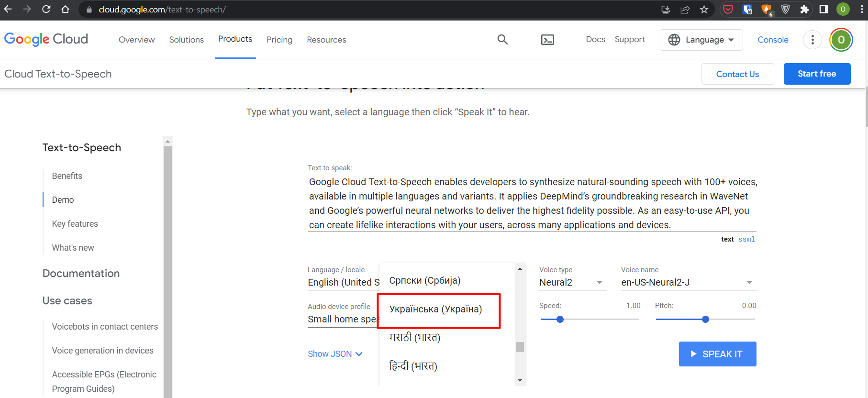Open the Products nav item
The image size is (868, 398).
[235, 39]
